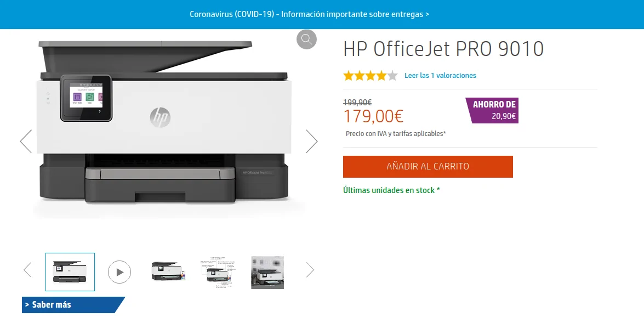Click the Últimas unidades en stock notice
The image size is (644, 317).
(x=391, y=190)
